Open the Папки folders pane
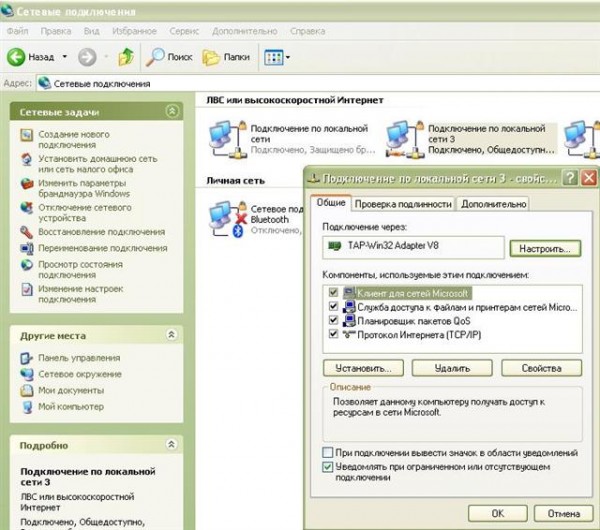This screenshot has width=600, height=530. click(226, 57)
